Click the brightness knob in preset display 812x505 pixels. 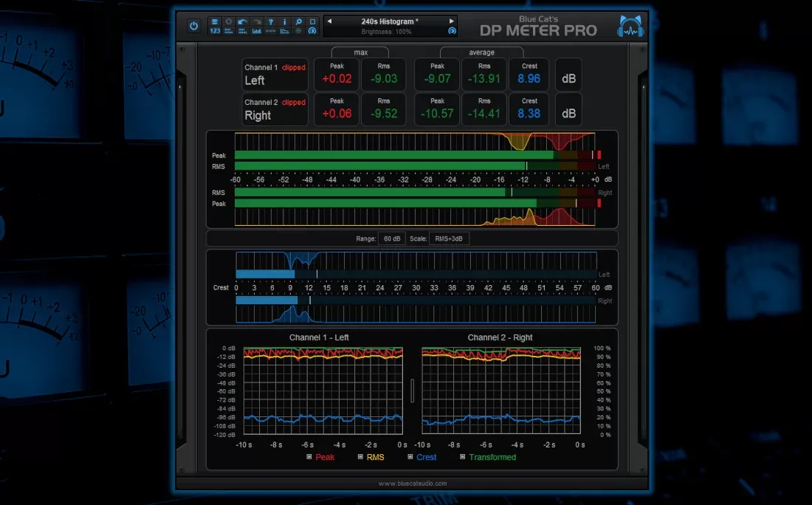[452, 31]
